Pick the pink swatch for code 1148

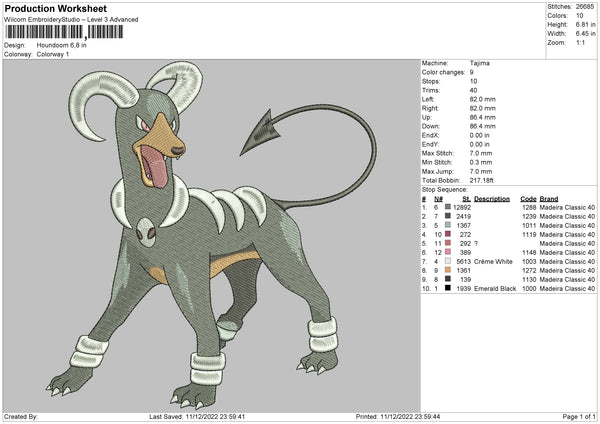coord(447,252)
